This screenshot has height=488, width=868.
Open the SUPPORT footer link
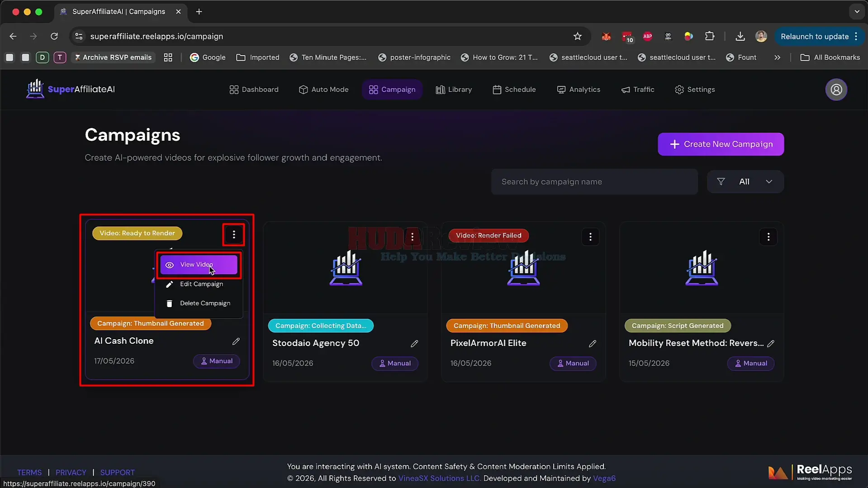pyautogui.click(x=118, y=472)
